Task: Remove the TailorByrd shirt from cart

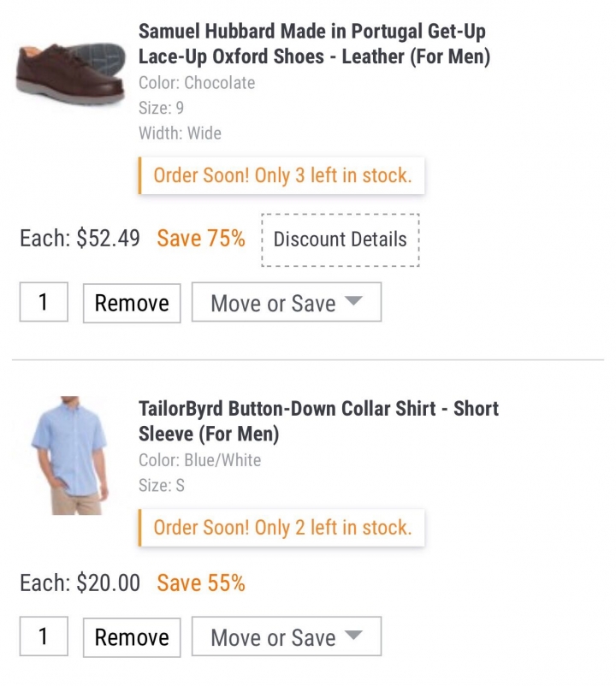Action: coord(132,637)
